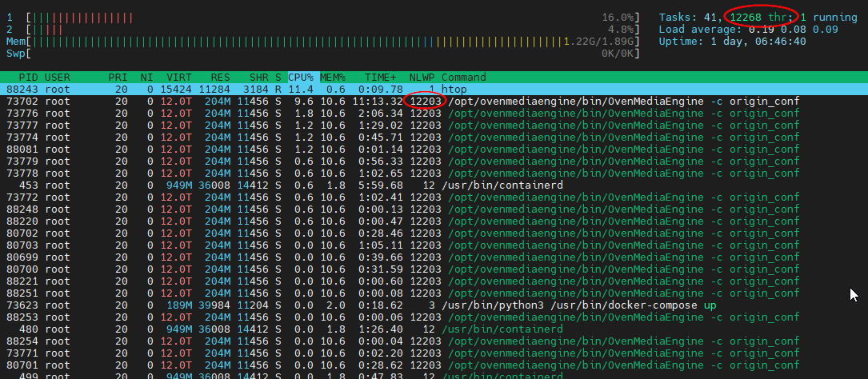This screenshot has width=868, height=379.
Task: Select docker-compose up process PID 73623
Action: tap(434, 305)
